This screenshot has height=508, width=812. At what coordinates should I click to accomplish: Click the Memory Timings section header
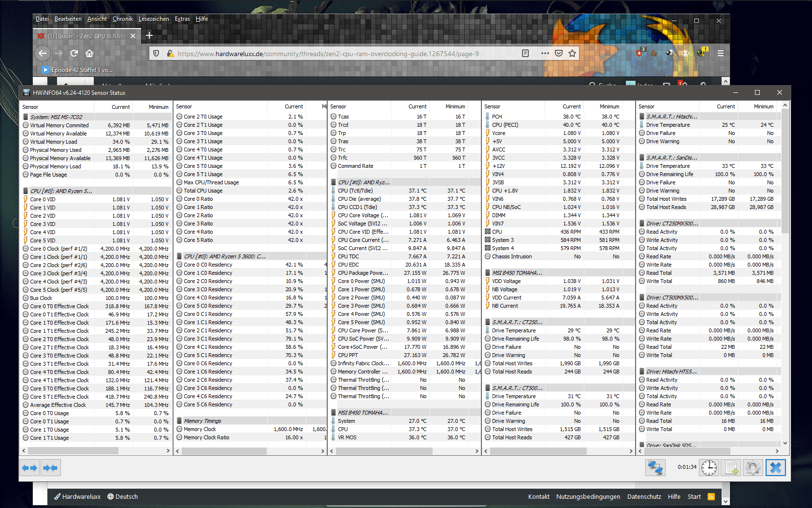click(250, 421)
